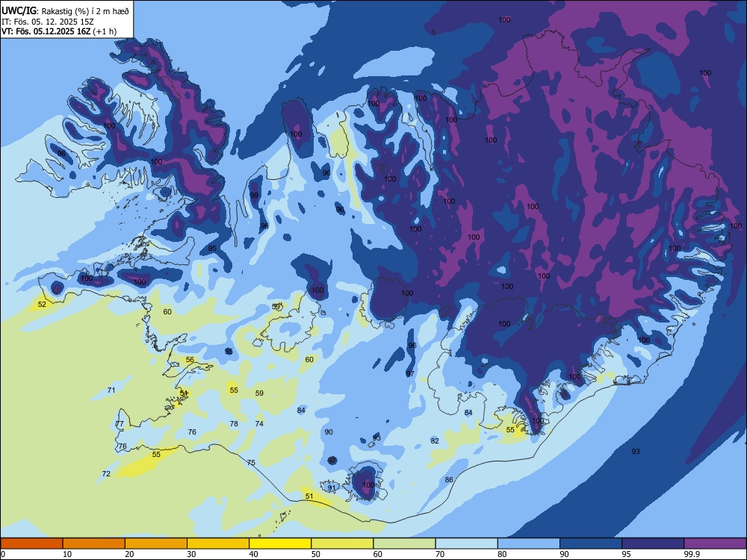Click the '75' humidity value on the map

point(251,463)
